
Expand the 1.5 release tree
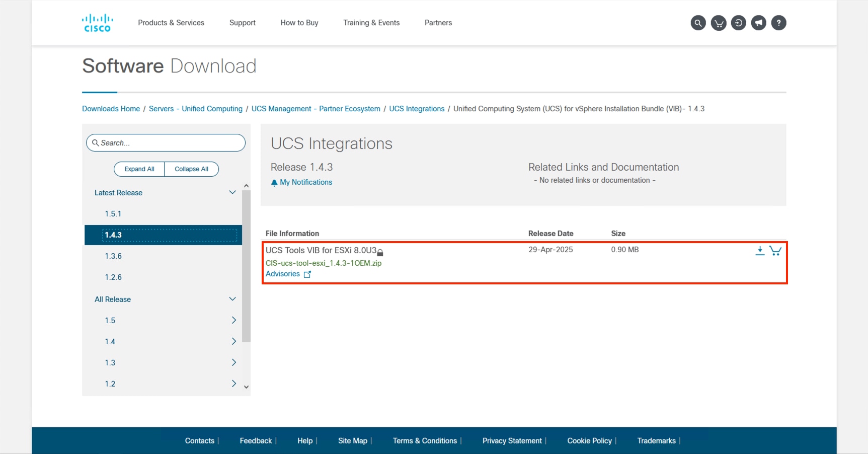[233, 320]
